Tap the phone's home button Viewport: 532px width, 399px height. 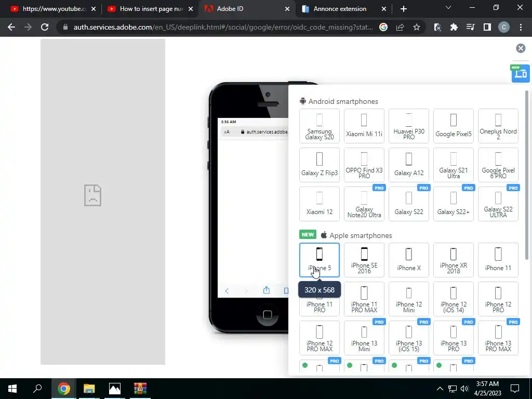(268, 314)
